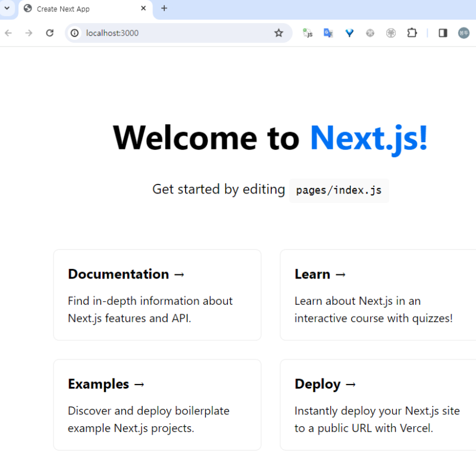Open a new tab with the plus button
Viewport: 476px width, 469px height.
[164, 8]
